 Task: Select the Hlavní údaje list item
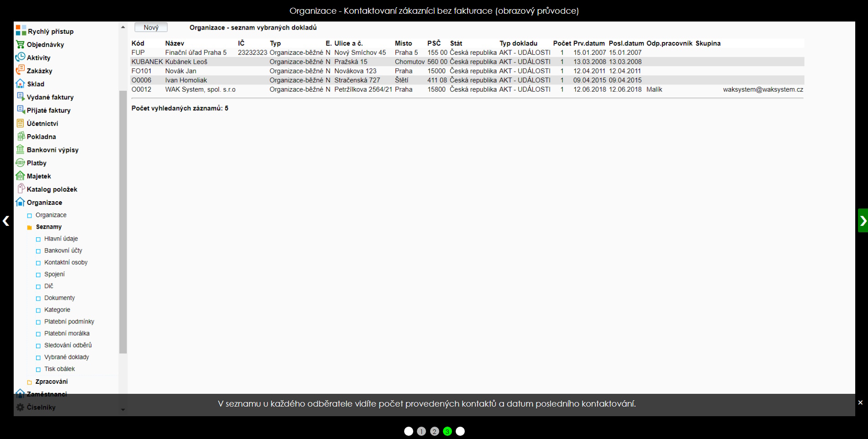[x=61, y=239]
